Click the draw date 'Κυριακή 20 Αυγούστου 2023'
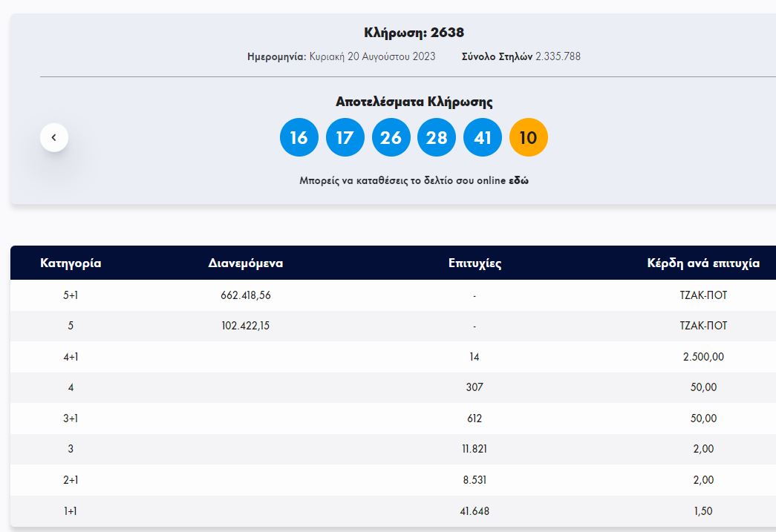Viewport: 776px width, 532px height. click(x=372, y=56)
